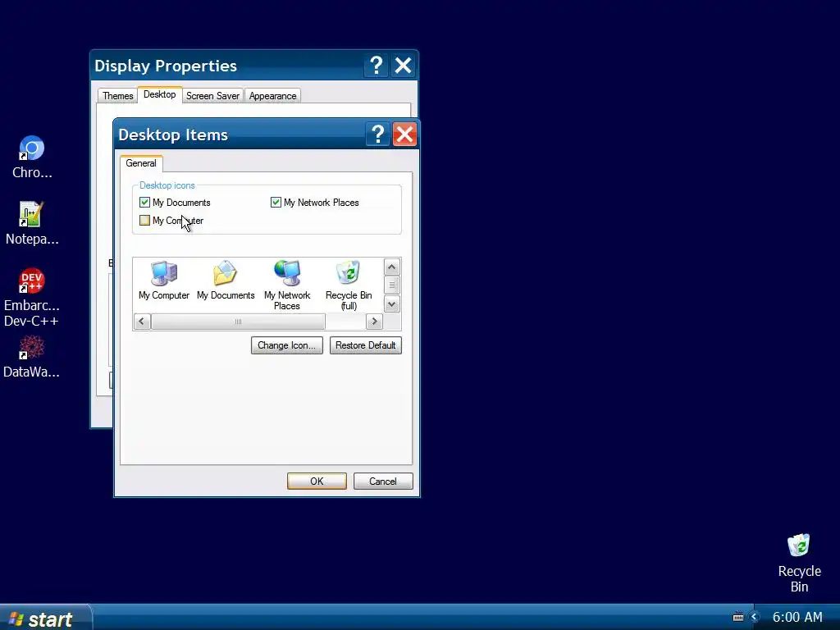
Task: Click the Change Icon... button
Action: tap(286, 345)
